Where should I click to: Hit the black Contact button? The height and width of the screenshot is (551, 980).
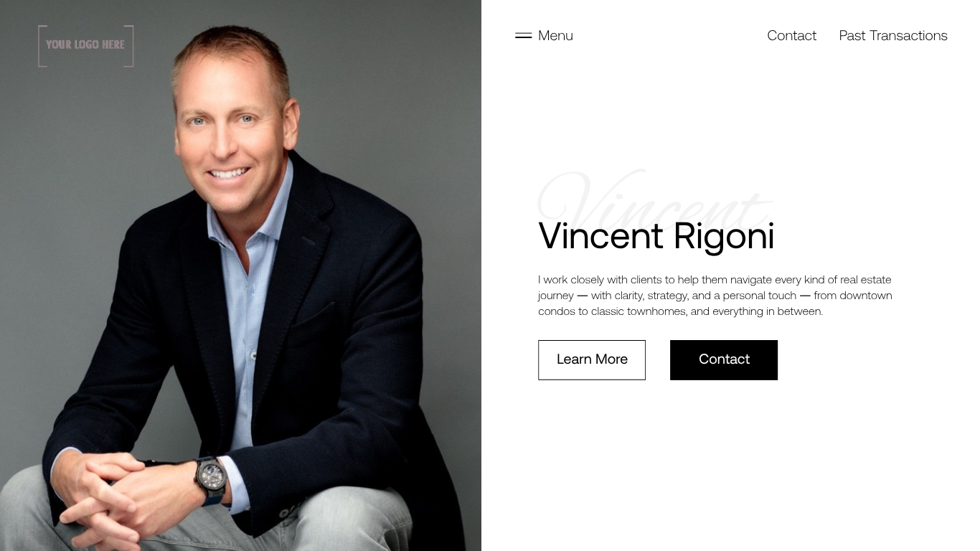coord(724,360)
